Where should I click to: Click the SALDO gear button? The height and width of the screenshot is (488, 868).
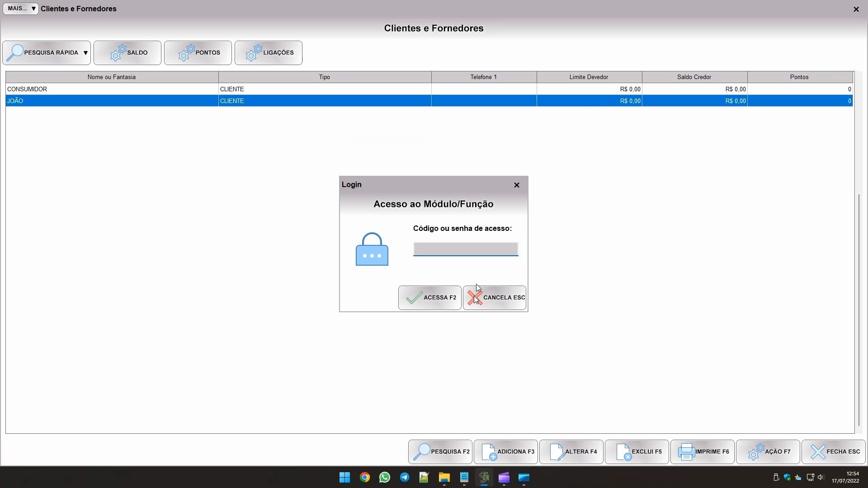127,53
